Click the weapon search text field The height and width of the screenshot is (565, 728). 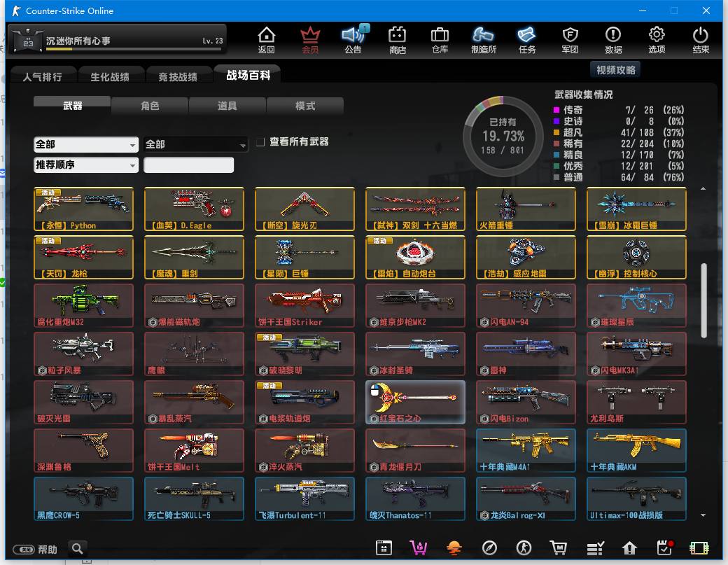[x=188, y=165]
